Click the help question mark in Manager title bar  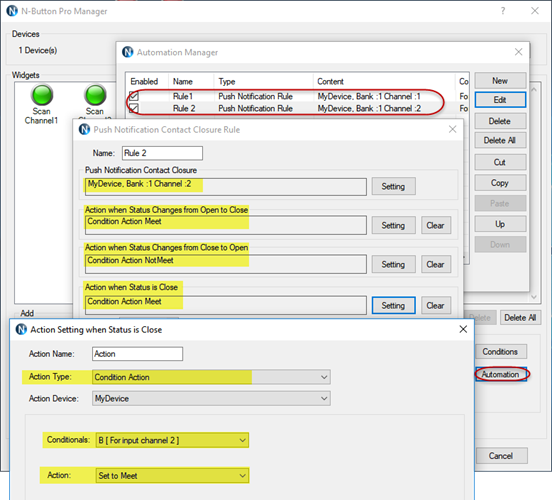[x=503, y=11]
